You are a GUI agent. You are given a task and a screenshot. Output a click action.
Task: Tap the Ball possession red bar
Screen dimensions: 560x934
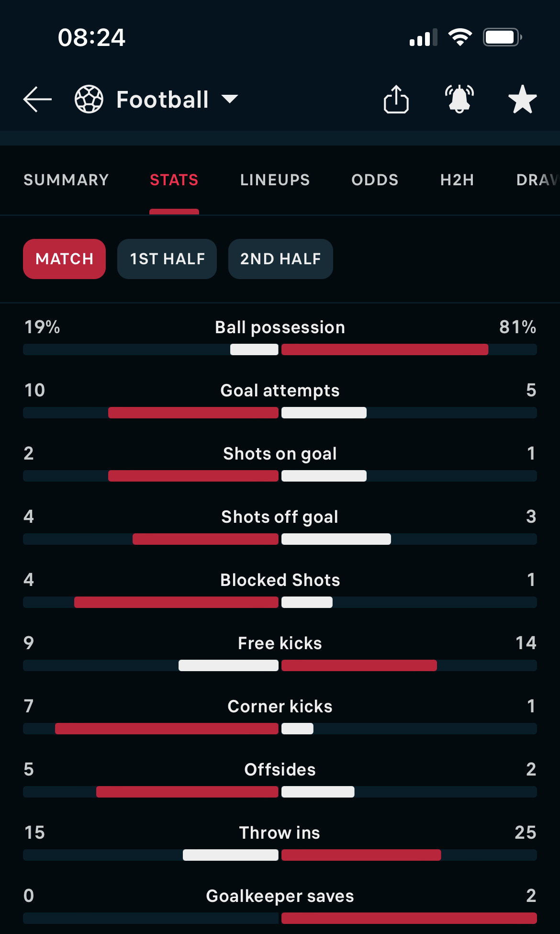[385, 349]
